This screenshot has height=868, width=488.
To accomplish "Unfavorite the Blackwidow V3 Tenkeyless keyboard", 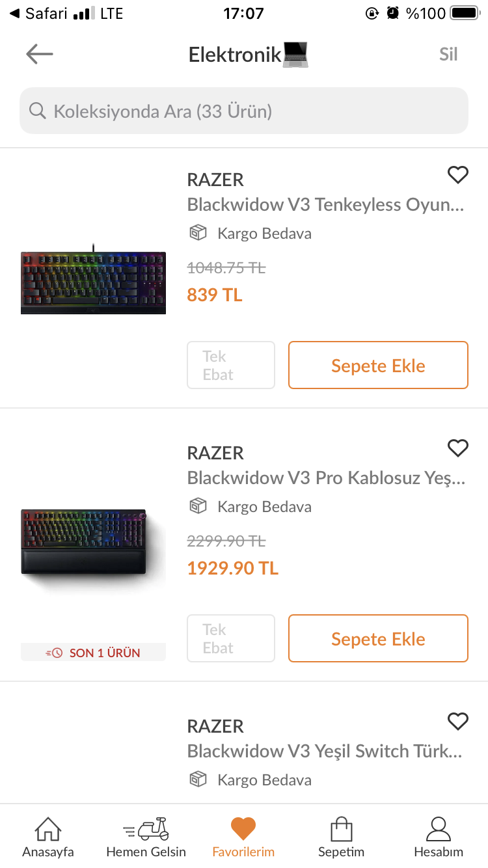I will click(458, 174).
